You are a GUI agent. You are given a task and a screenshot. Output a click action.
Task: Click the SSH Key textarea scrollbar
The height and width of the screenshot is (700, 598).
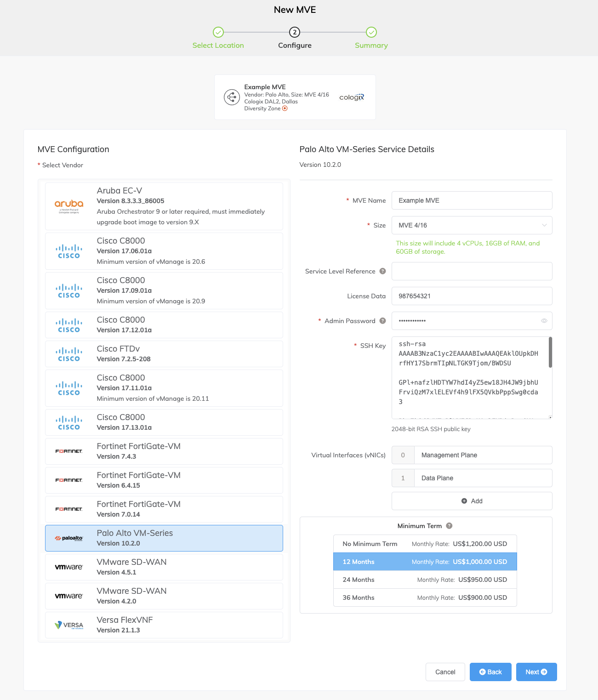550,353
